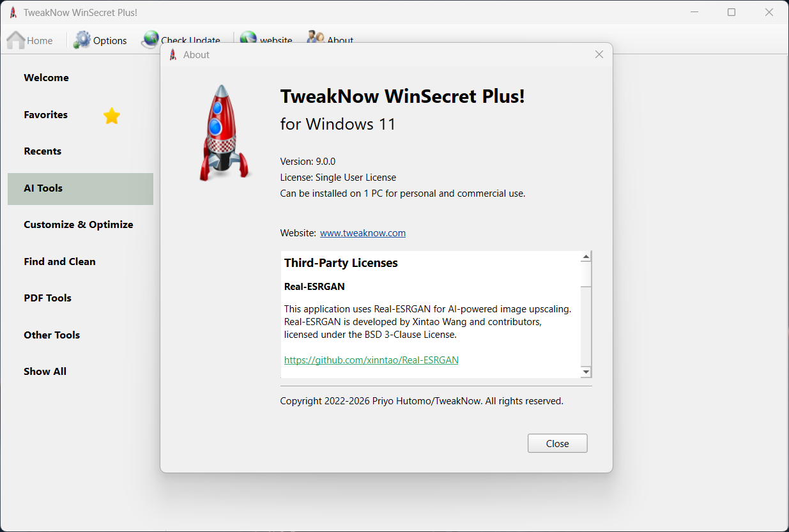The image size is (789, 532).
Task: Go to Customize & Optimize section
Action: click(x=79, y=225)
